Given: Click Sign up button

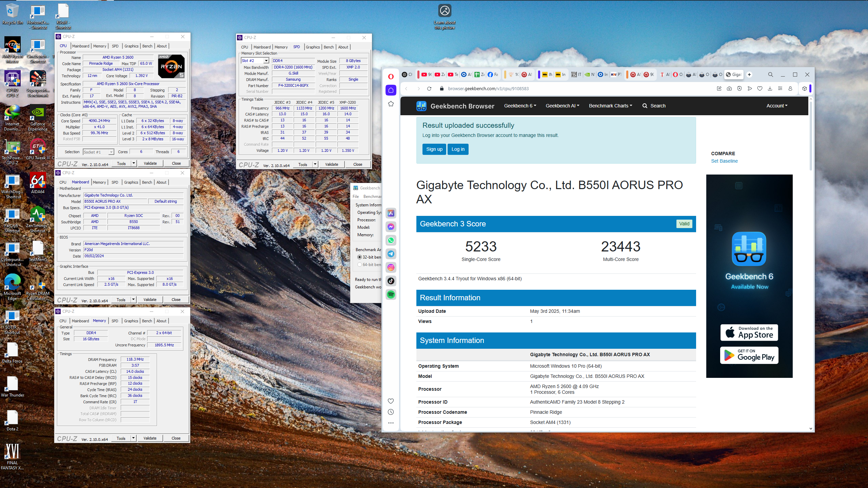Looking at the screenshot, I should (434, 149).
